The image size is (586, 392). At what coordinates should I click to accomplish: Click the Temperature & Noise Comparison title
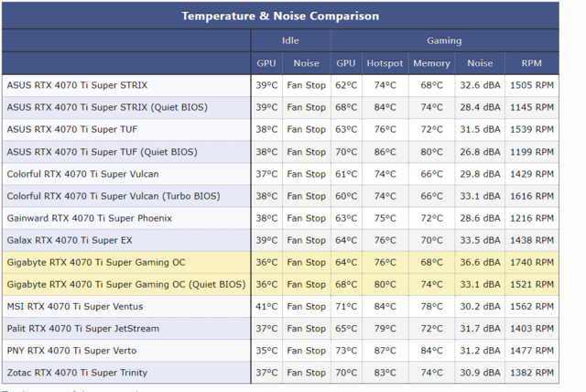(279, 16)
